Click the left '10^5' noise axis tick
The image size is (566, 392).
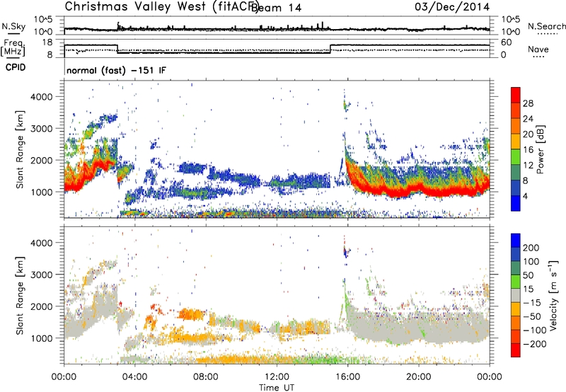(x=43, y=19)
